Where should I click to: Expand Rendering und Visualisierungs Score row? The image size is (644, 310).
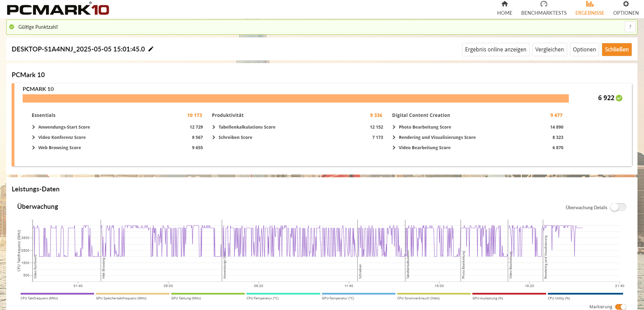pyautogui.click(x=394, y=137)
